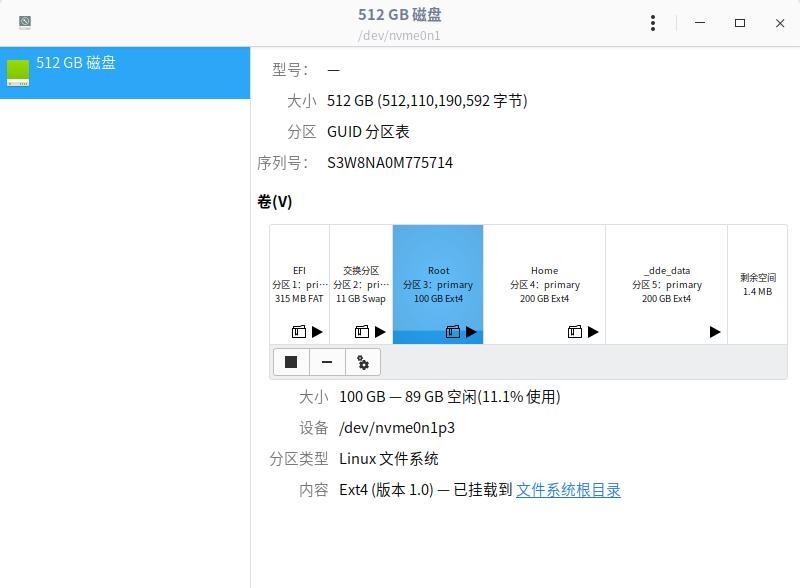Click the gear icon for additional partition options

tap(362, 362)
